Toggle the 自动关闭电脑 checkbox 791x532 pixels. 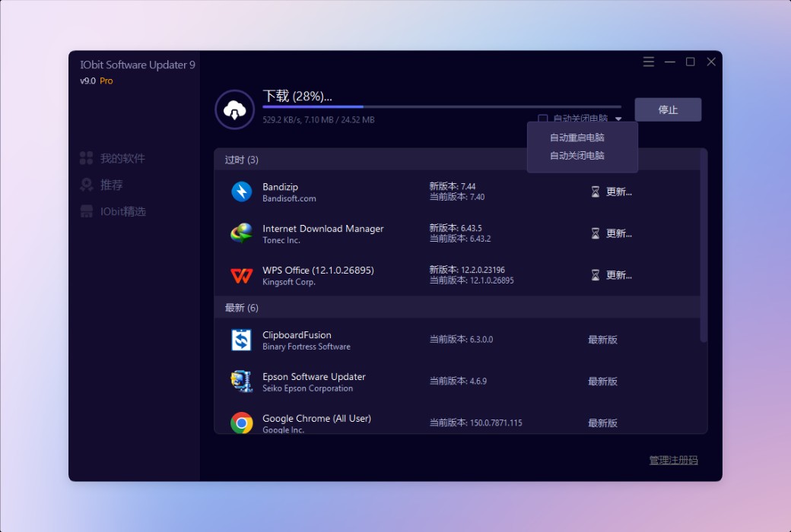pos(543,119)
